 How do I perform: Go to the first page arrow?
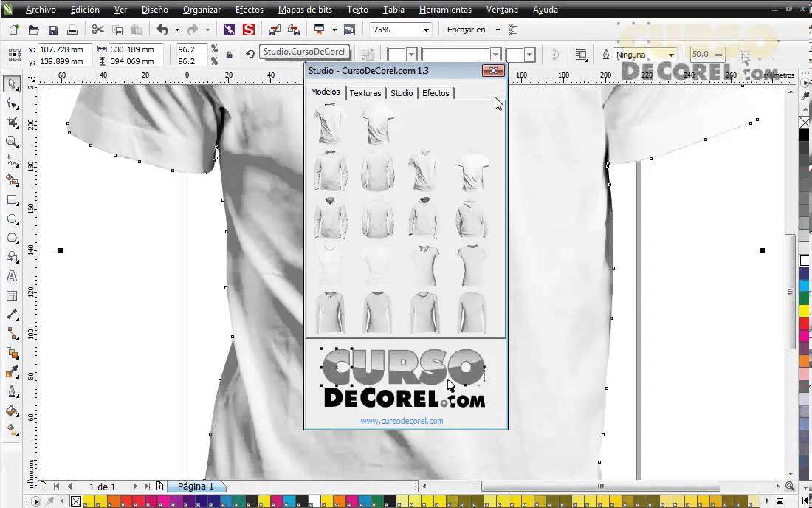click(x=56, y=487)
